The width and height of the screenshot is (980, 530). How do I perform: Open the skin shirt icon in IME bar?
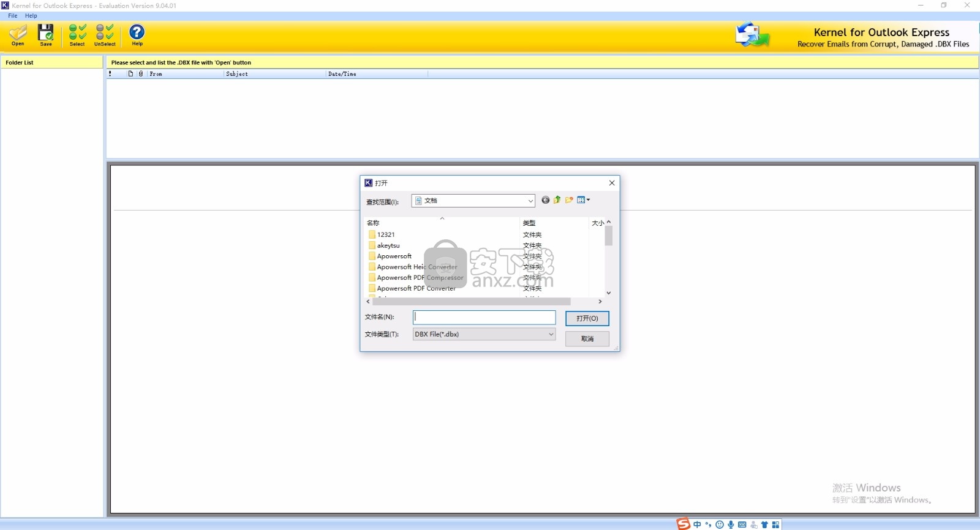(x=764, y=524)
